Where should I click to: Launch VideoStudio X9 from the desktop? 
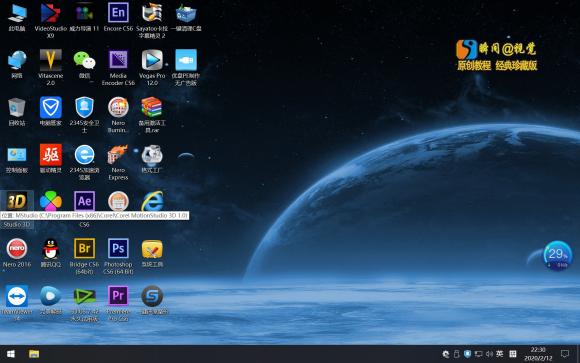(x=50, y=14)
